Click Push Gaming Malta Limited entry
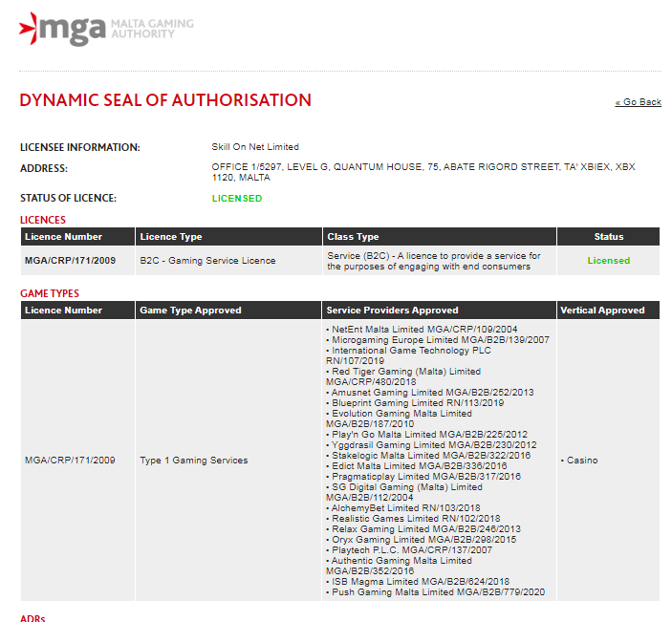Image resolution: width=672 pixels, height=622 pixels. 436,592
